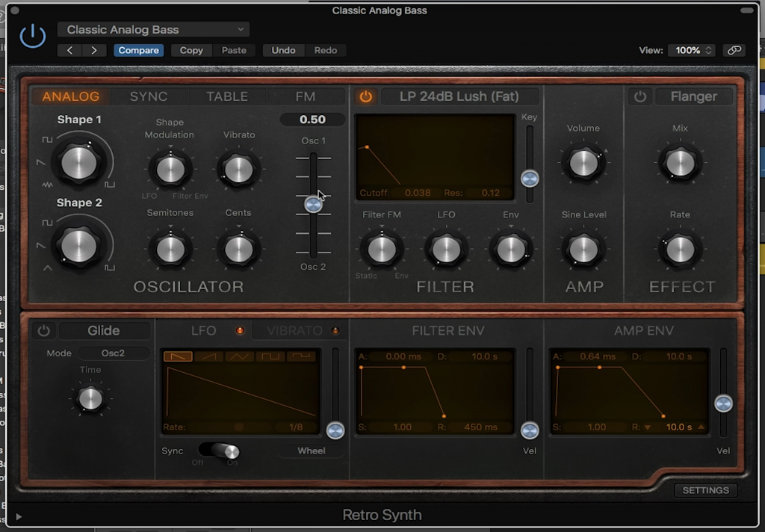
Task: Click the Amp Env Vel slider handle
Action: click(723, 403)
